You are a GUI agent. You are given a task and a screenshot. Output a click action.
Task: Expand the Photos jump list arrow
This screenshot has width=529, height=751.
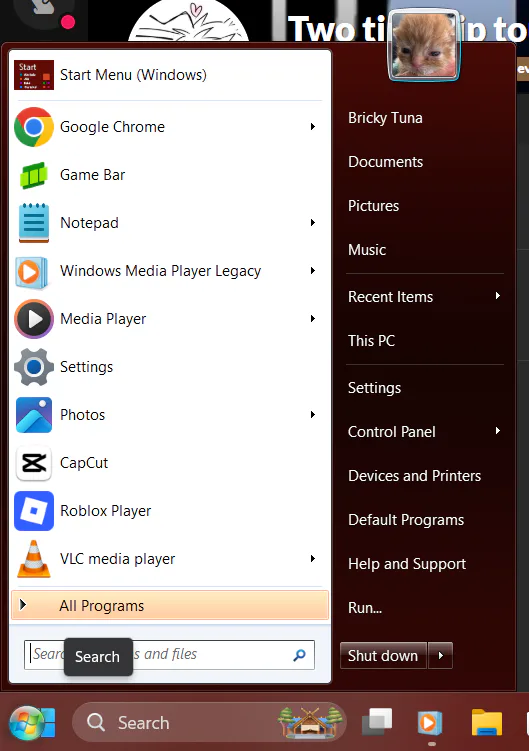(313, 415)
